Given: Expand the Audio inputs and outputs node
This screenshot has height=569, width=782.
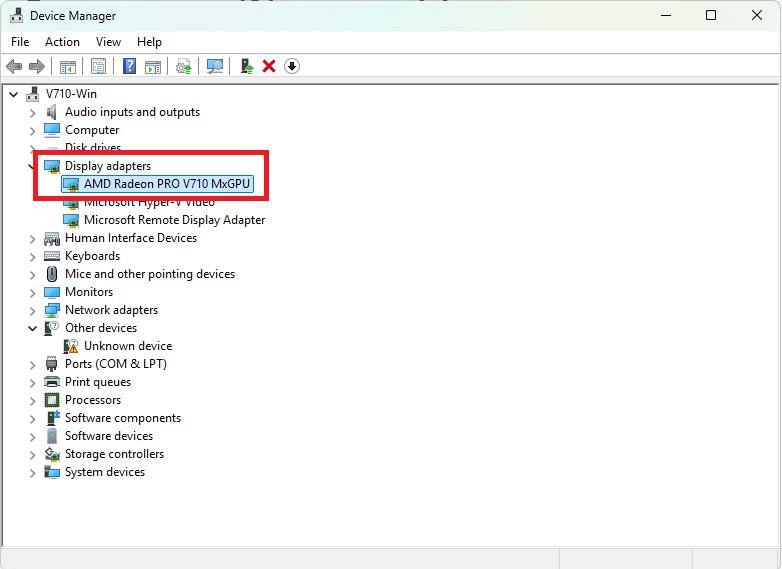Looking at the screenshot, I should tap(32, 113).
